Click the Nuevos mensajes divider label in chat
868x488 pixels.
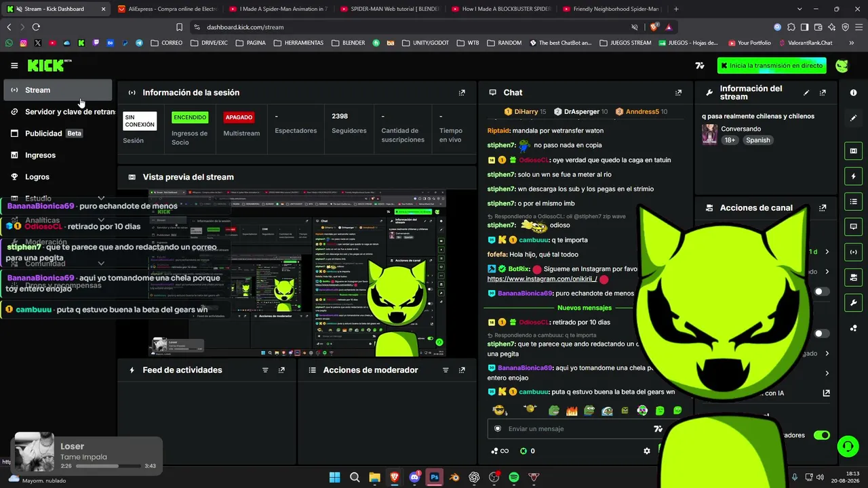coord(585,308)
